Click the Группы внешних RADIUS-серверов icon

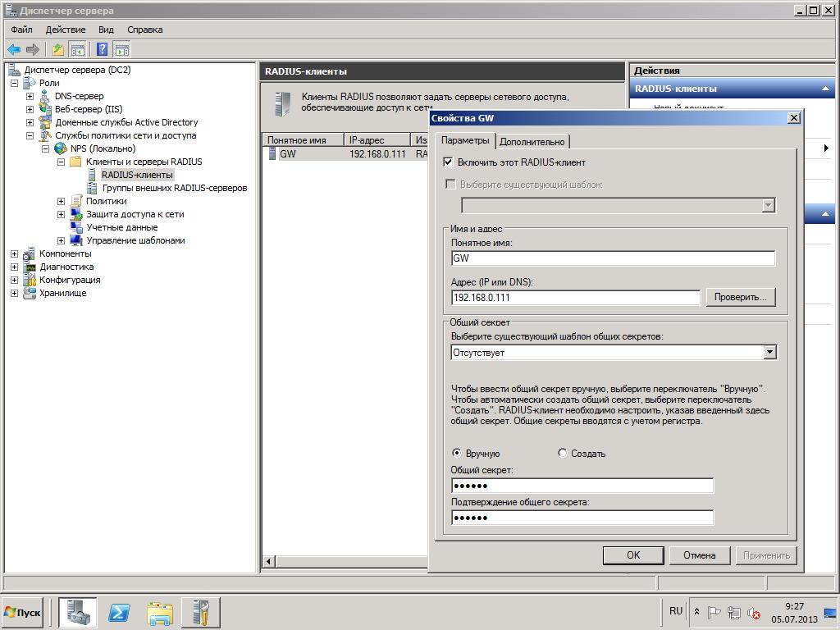point(92,188)
